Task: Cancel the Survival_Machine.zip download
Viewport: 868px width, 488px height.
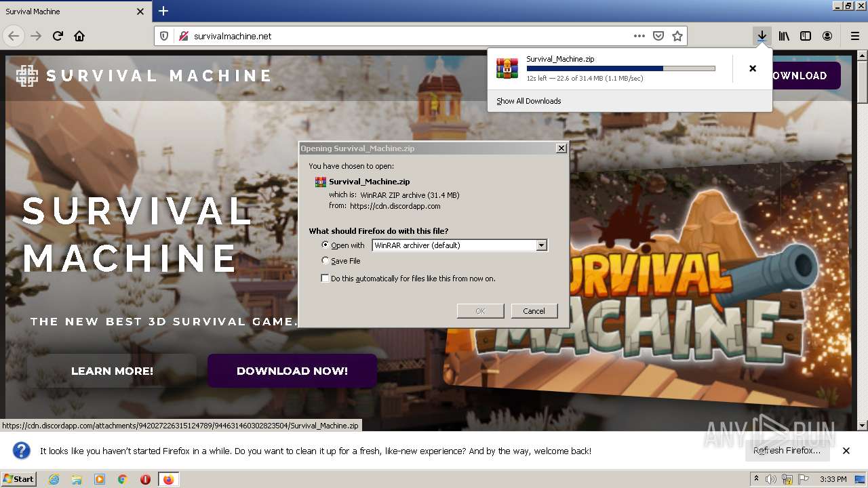Action: [753, 68]
